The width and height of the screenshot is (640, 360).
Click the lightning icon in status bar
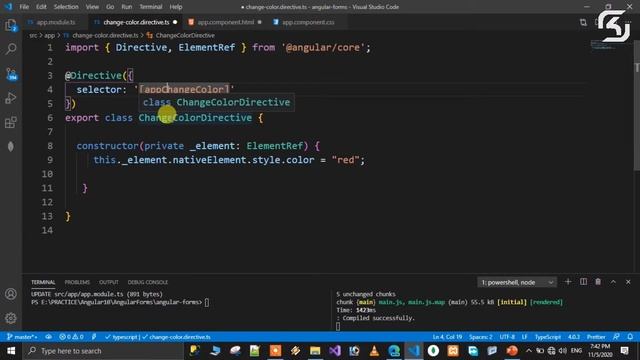[94, 337]
